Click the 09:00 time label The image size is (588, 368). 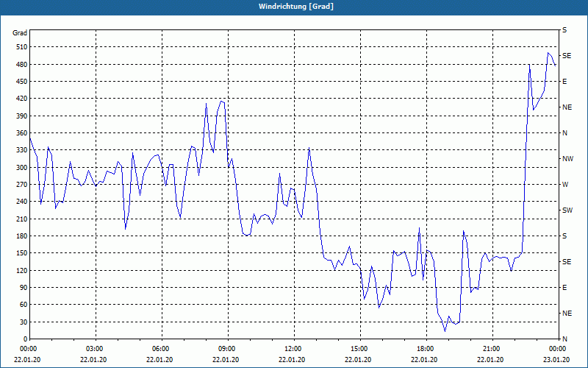227,348
